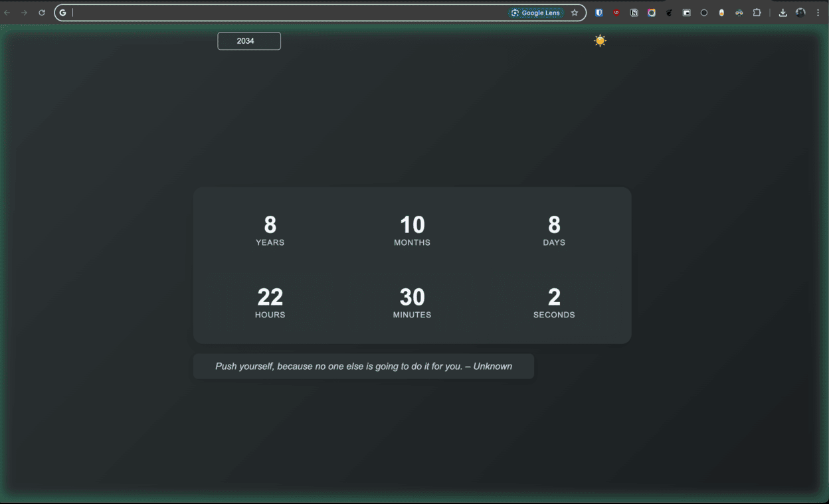Click the back navigation arrow
Viewport: 829px width, 504px height.
[x=7, y=12]
